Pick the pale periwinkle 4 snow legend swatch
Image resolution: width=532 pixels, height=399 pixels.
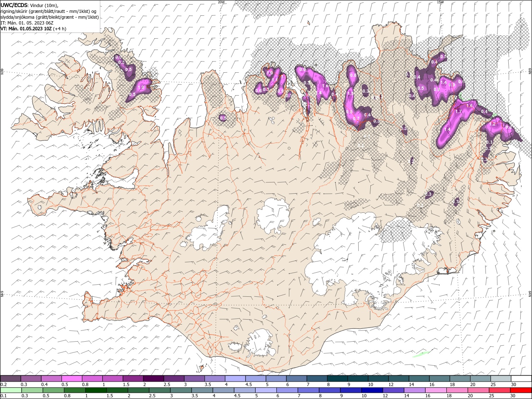(235, 379)
